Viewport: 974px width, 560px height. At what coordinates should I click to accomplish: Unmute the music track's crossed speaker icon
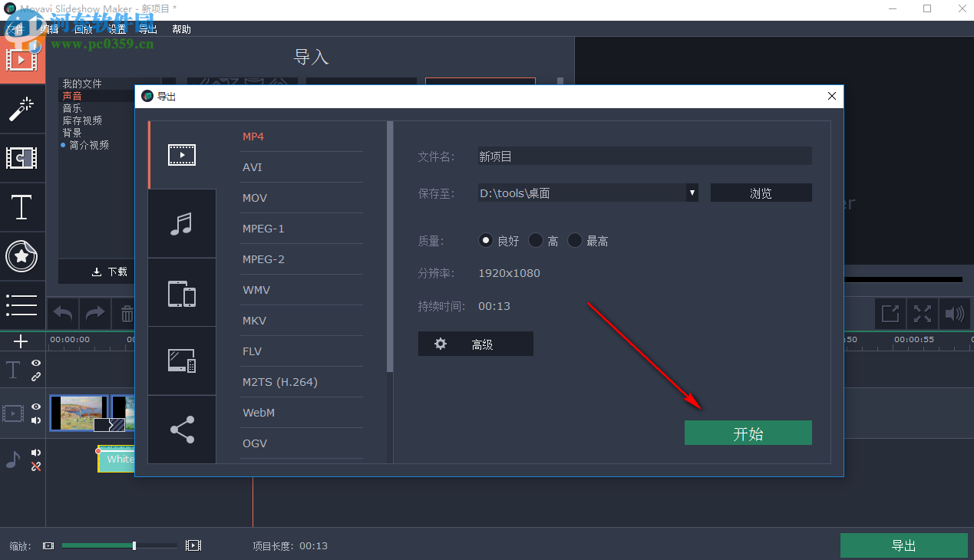point(35,466)
